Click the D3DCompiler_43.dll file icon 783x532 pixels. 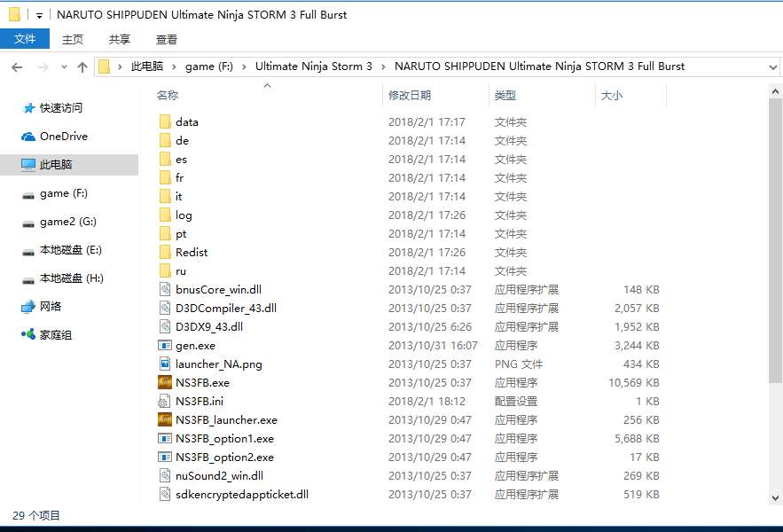(165, 309)
